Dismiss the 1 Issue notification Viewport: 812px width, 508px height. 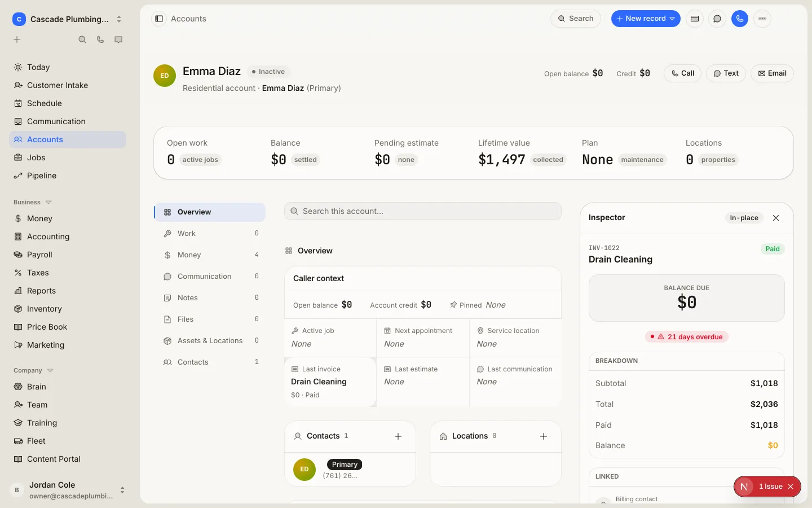[791, 487]
